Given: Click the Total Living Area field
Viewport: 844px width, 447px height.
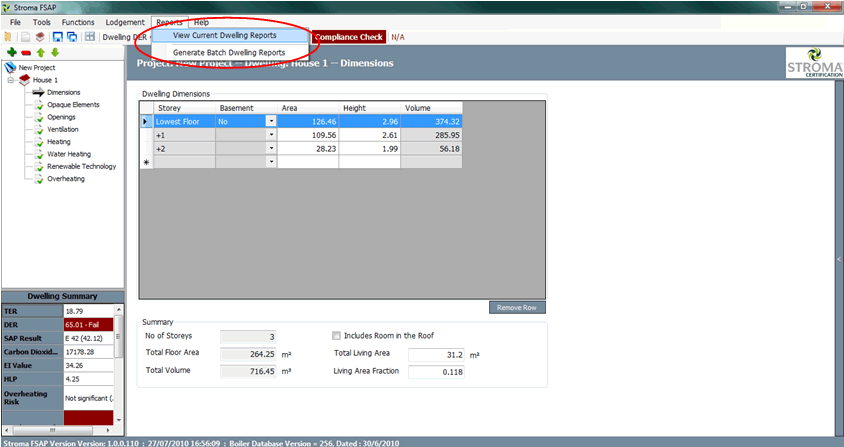Looking at the screenshot, I should click(x=436, y=355).
